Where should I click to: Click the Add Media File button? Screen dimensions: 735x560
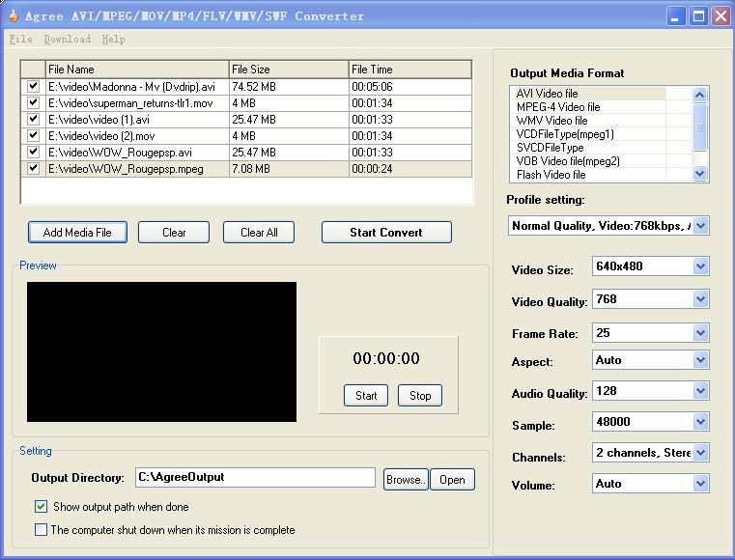77,233
